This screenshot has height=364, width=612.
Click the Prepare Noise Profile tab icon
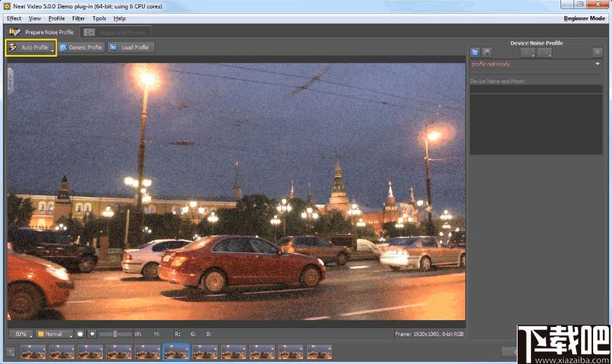pos(15,32)
